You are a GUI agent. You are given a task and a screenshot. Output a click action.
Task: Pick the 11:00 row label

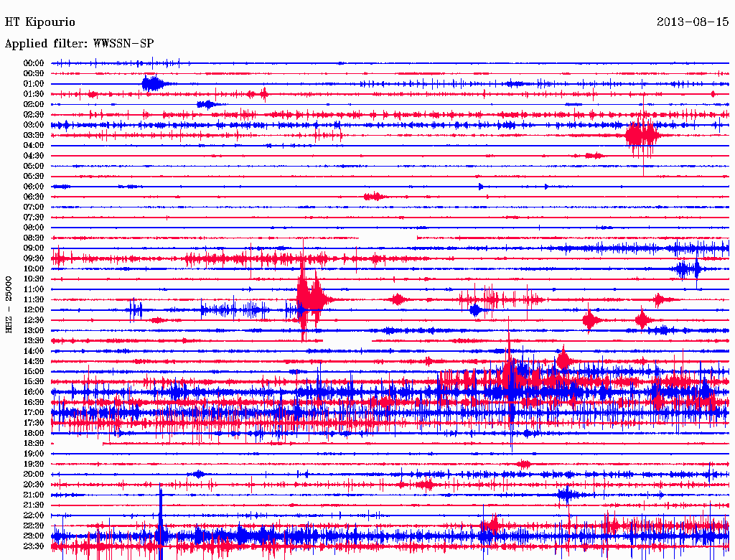tap(34, 289)
